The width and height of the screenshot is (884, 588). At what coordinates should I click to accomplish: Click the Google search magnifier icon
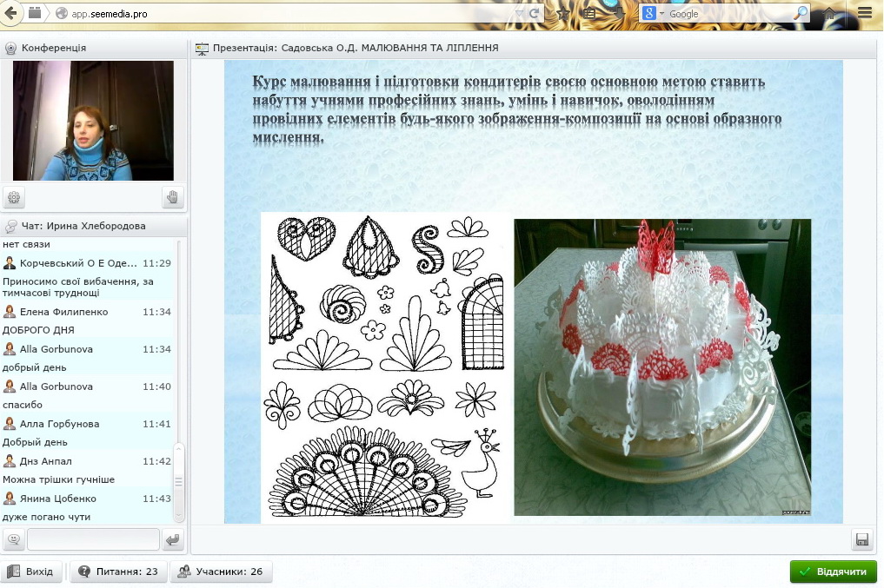(x=800, y=14)
